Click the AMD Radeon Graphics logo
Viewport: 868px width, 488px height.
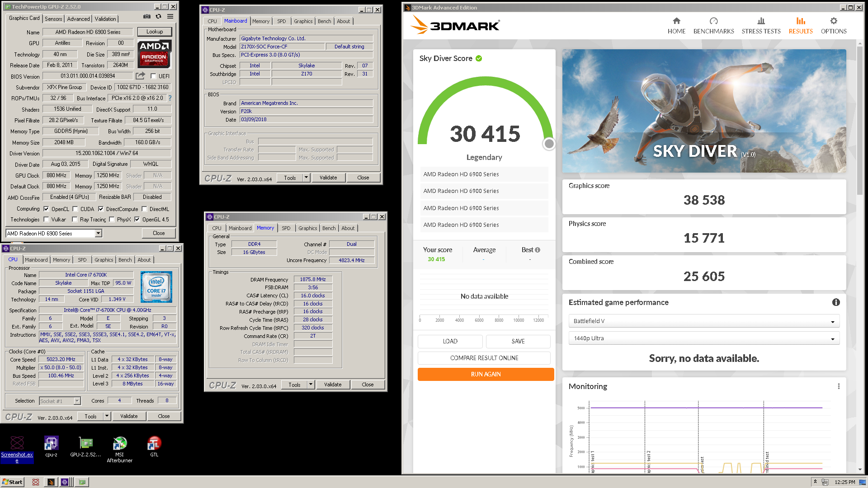coord(154,54)
